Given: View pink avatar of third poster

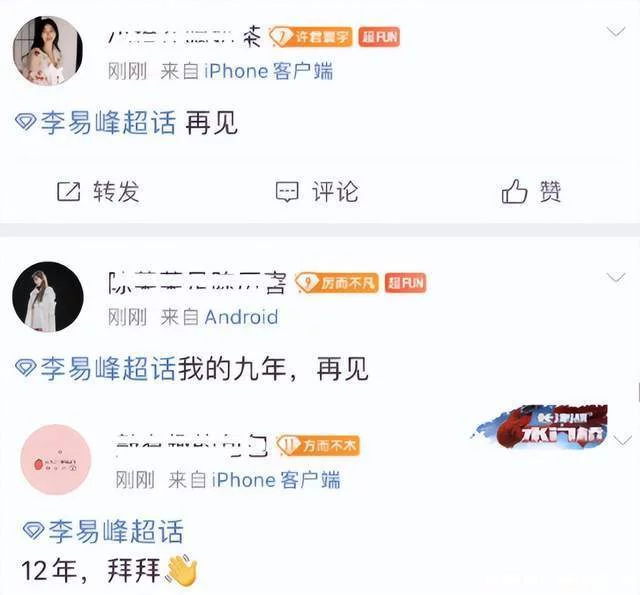Looking at the screenshot, I should [56, 460].
